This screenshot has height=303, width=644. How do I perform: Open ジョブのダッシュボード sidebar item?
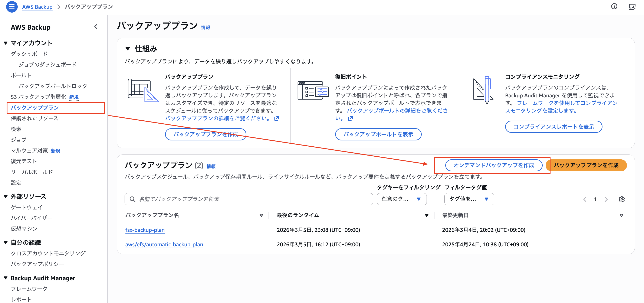point(47,65)
